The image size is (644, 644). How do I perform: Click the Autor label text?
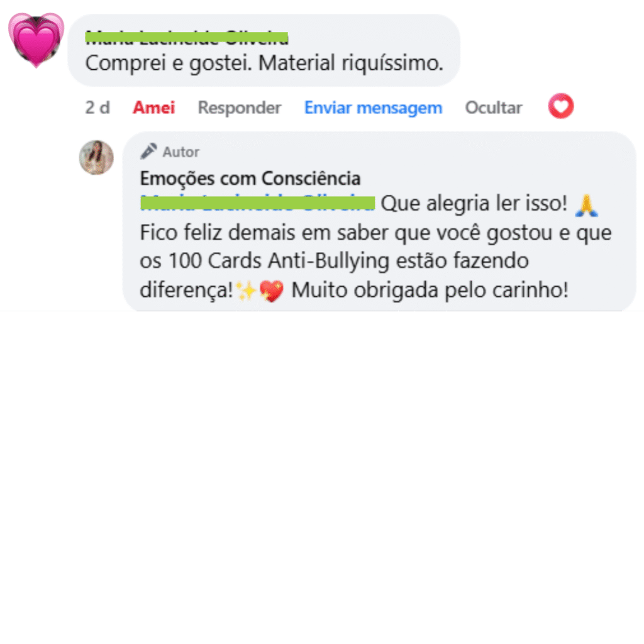pyautogui.click(x=180, y=152)
